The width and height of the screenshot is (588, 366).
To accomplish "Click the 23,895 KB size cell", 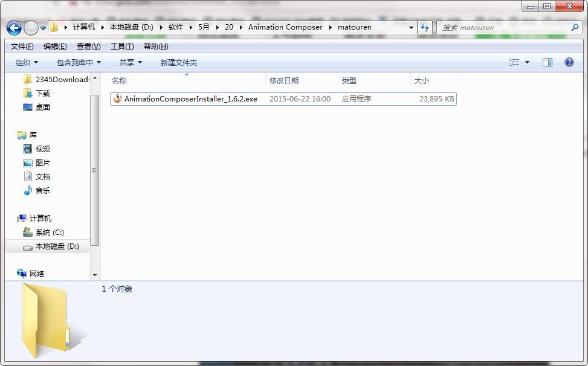I will click(436, 99).
